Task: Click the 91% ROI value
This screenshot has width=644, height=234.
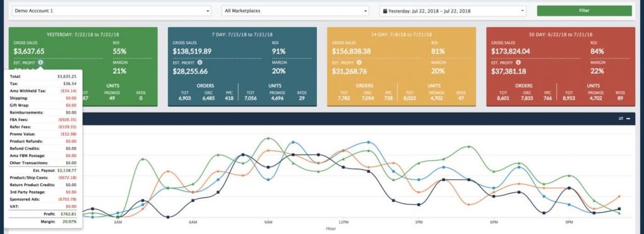Action: click(279, 52)
